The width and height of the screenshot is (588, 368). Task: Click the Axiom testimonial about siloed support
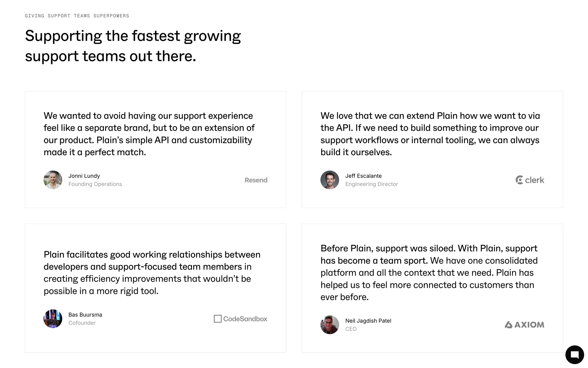429,273
